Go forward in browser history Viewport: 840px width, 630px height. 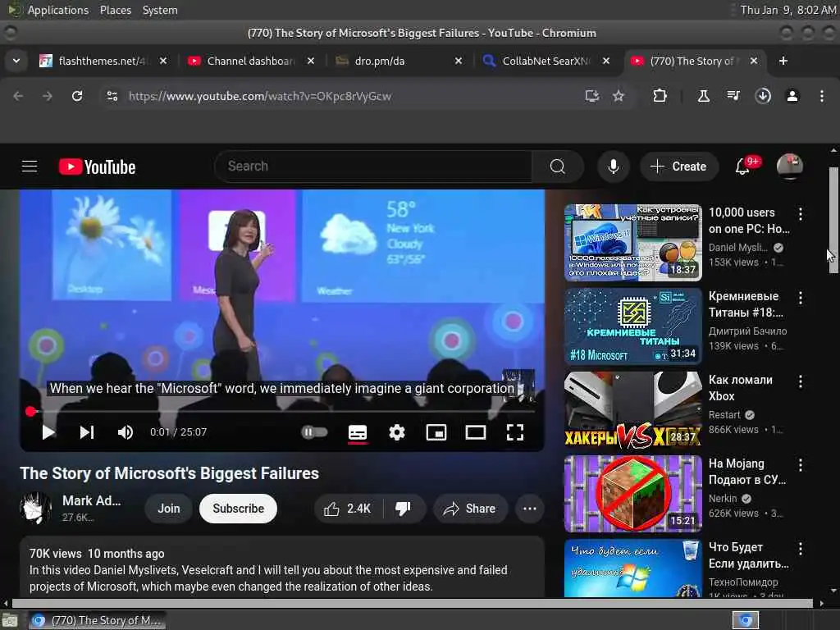tap(48, 96)
